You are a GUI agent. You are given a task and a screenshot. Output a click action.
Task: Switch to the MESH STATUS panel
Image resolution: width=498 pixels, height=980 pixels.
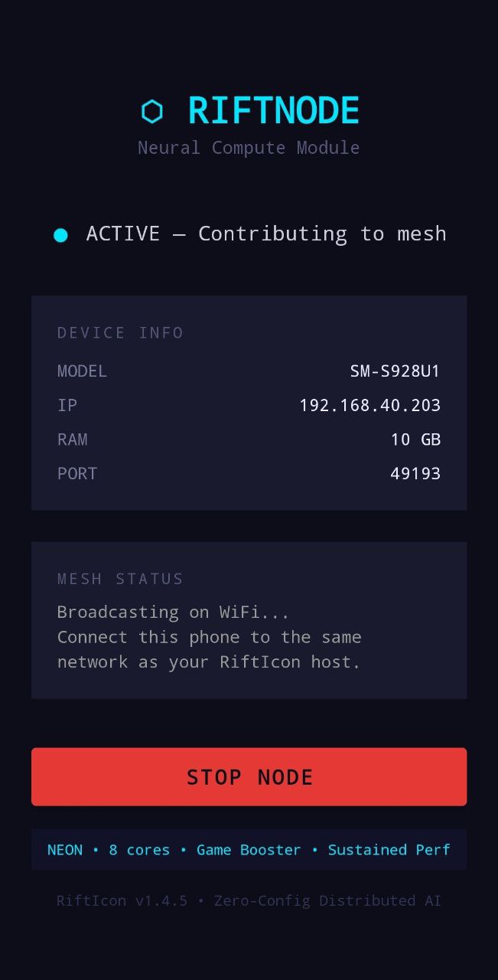(x=119, y=579)
